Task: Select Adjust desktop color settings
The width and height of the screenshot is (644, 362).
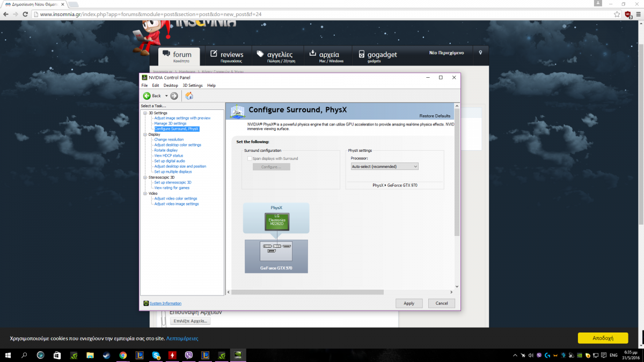Action: point(178,145)
